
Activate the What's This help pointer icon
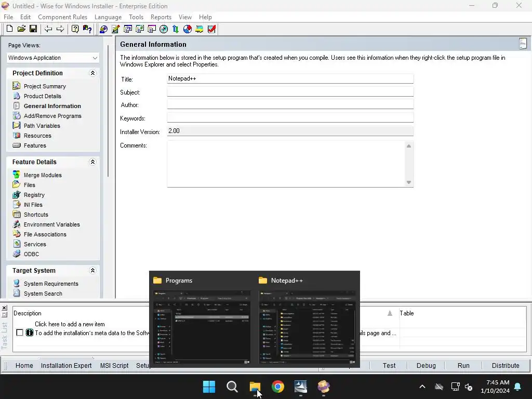87,29
